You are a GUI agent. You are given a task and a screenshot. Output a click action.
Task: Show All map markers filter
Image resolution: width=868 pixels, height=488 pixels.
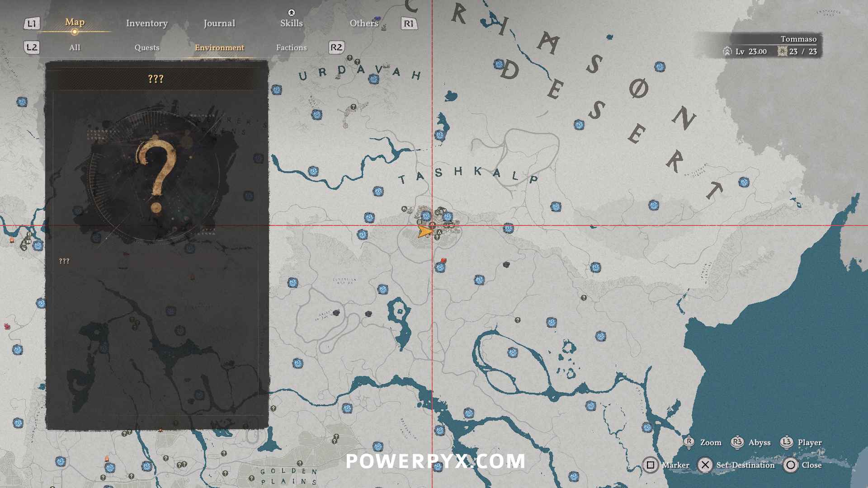coord(75,47)
